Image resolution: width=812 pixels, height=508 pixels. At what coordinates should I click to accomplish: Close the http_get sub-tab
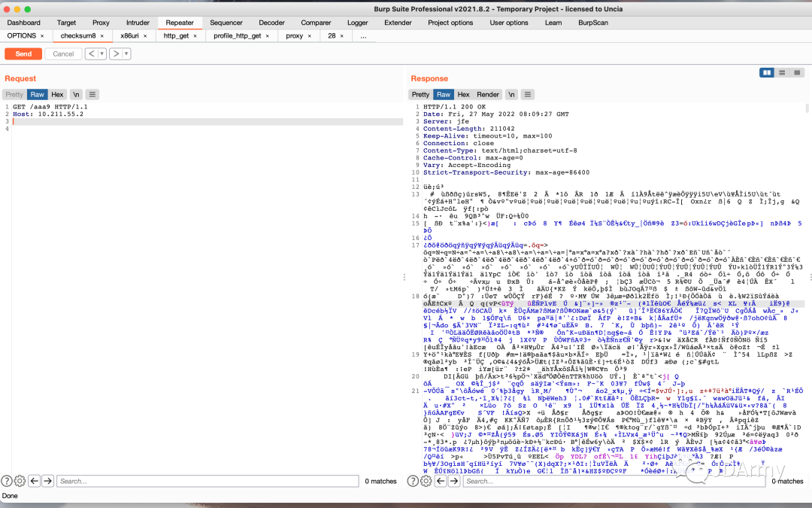(x=195, y=36)
